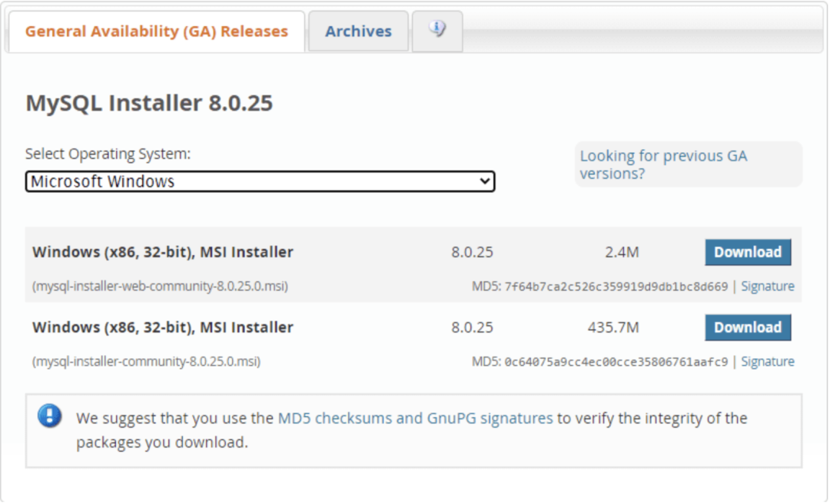Click the MD5 hash starting with 7f64b7

click(616, 287)
